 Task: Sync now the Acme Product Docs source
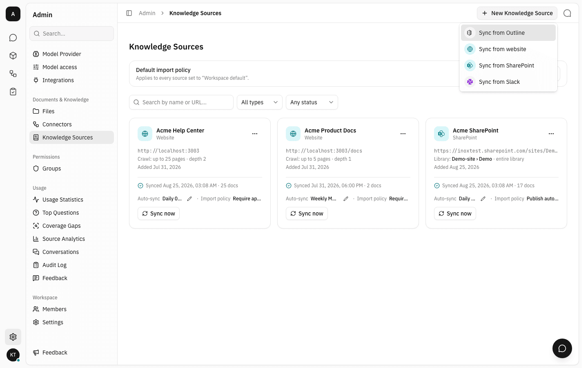click(307, 213)
